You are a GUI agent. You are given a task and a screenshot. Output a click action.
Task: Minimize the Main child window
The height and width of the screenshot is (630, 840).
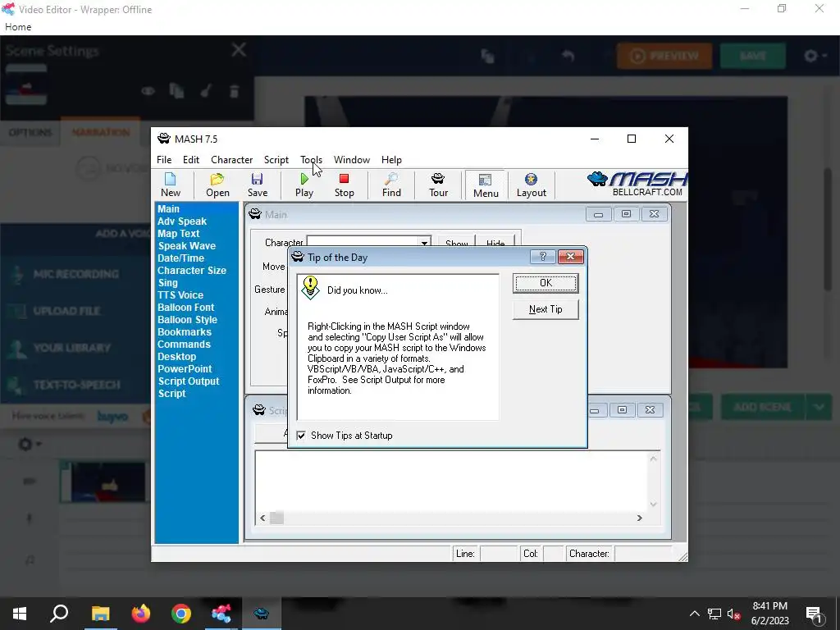click(x=598, y=214)
